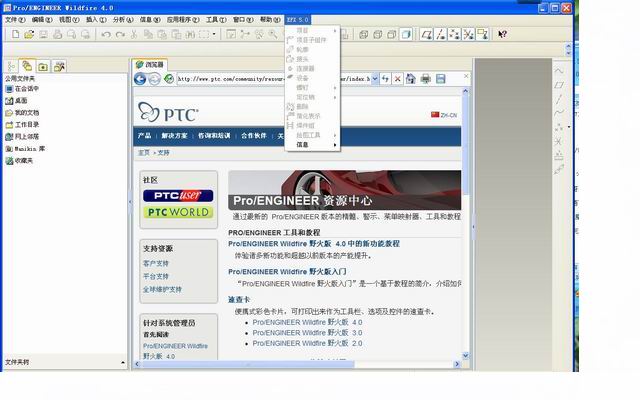Save the browser page with the floppy icon

tap(440, 79)
